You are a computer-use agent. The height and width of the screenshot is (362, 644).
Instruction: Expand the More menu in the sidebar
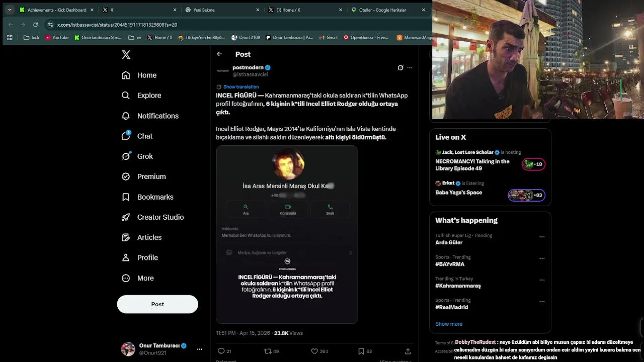[x=138, y=278]
